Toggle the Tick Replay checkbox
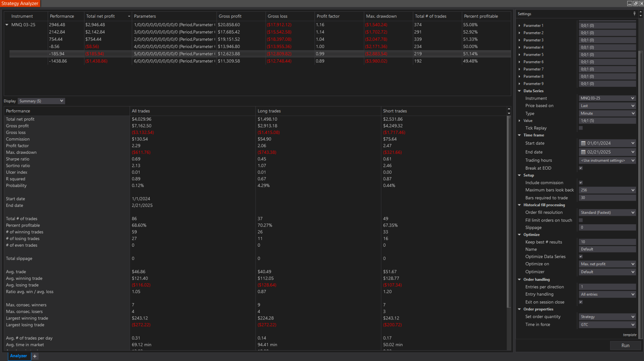This screenshot has width=644, height=361. tap(581, 128)
